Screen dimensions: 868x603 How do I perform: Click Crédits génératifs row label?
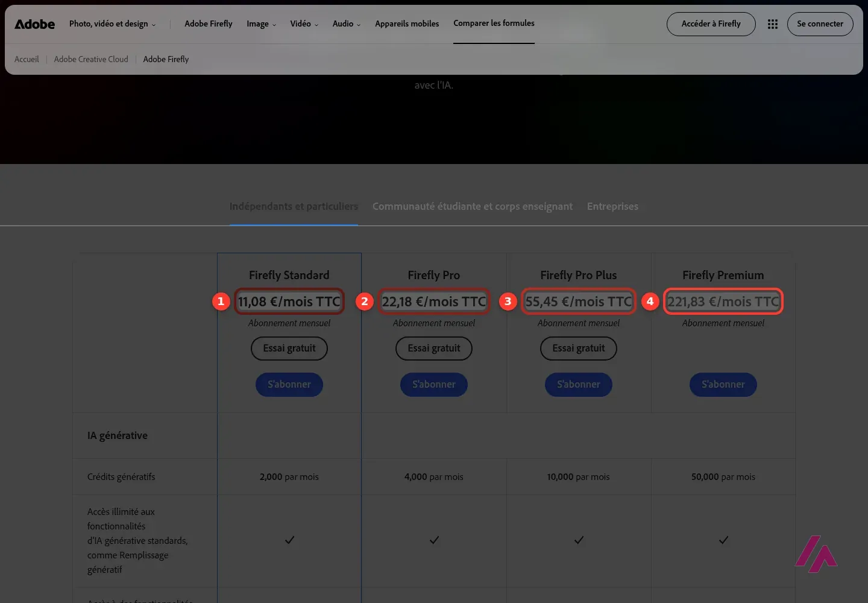(x=121, y=477)
